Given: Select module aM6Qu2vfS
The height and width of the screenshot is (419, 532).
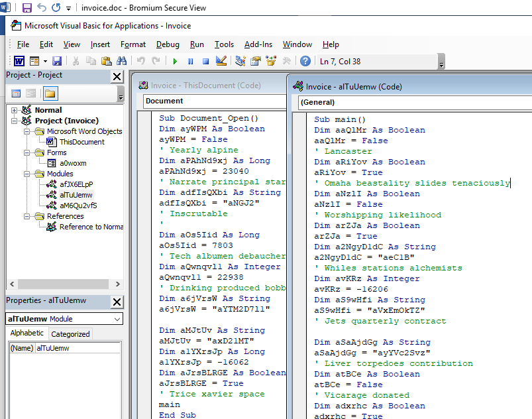Looking at the screenshot, I should point(78,206).
